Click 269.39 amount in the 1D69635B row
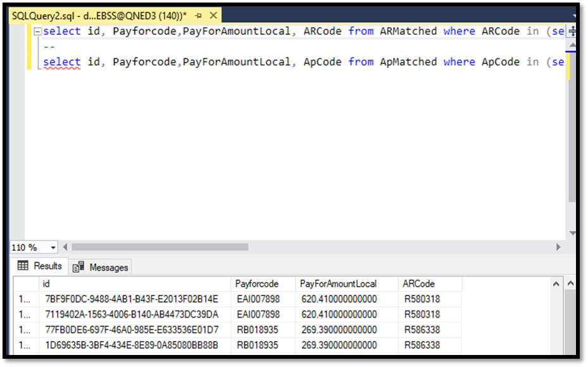 (347, 345)
